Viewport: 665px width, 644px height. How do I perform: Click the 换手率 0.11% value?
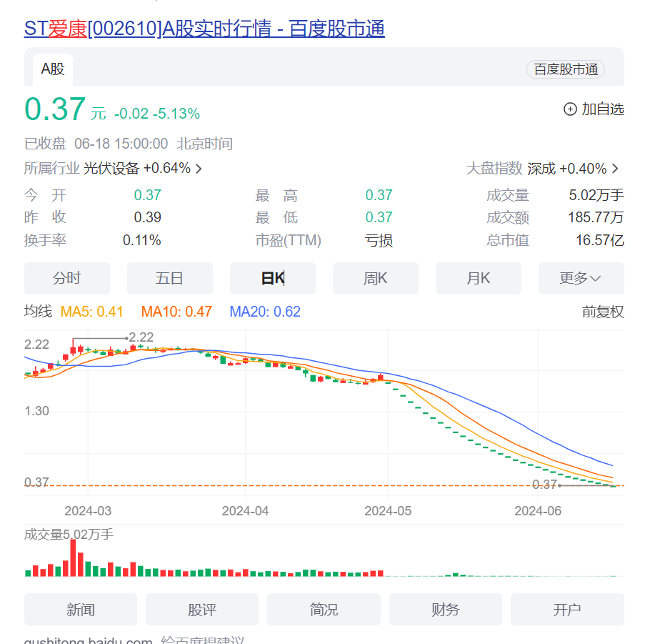click(x=141, y=240)
